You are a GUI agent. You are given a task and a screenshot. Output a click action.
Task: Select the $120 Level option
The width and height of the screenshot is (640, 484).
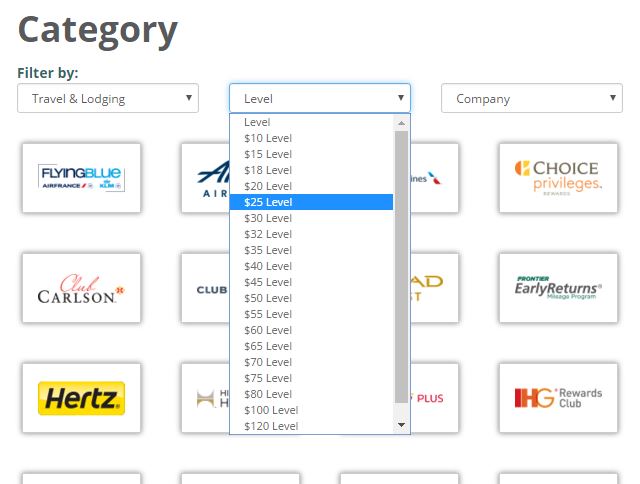311,426
